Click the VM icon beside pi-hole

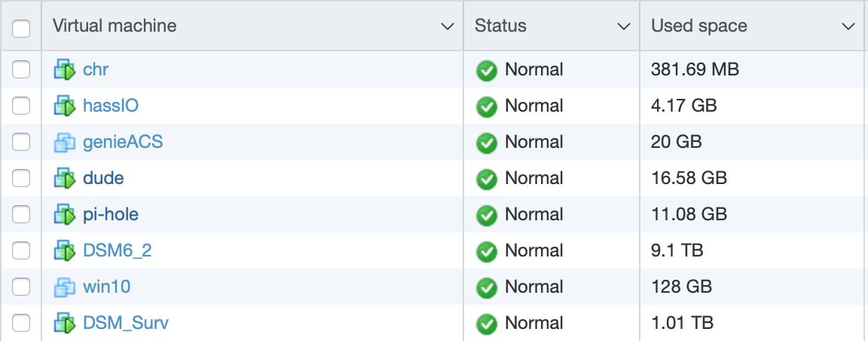click(65, 215)
